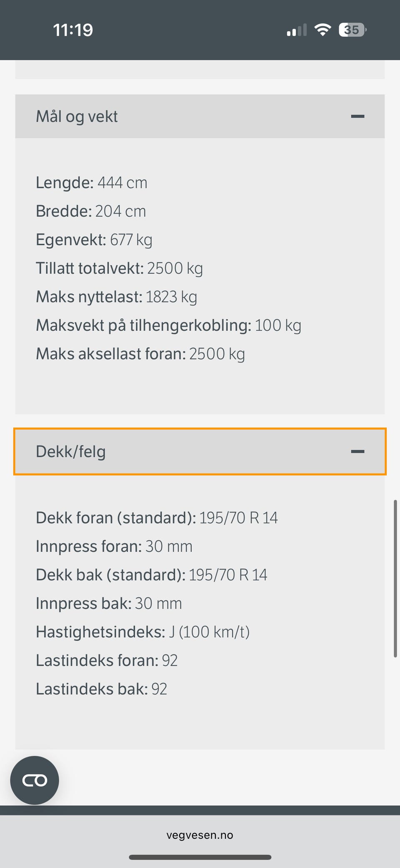
Task: Tap the Wi-Fi status icon
Action: (x=322, y=30)
